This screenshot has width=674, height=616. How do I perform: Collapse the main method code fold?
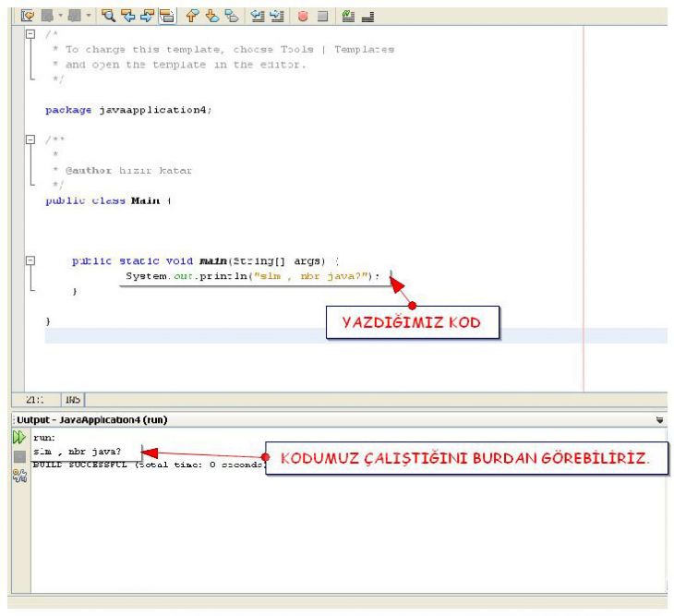[30, 260]
